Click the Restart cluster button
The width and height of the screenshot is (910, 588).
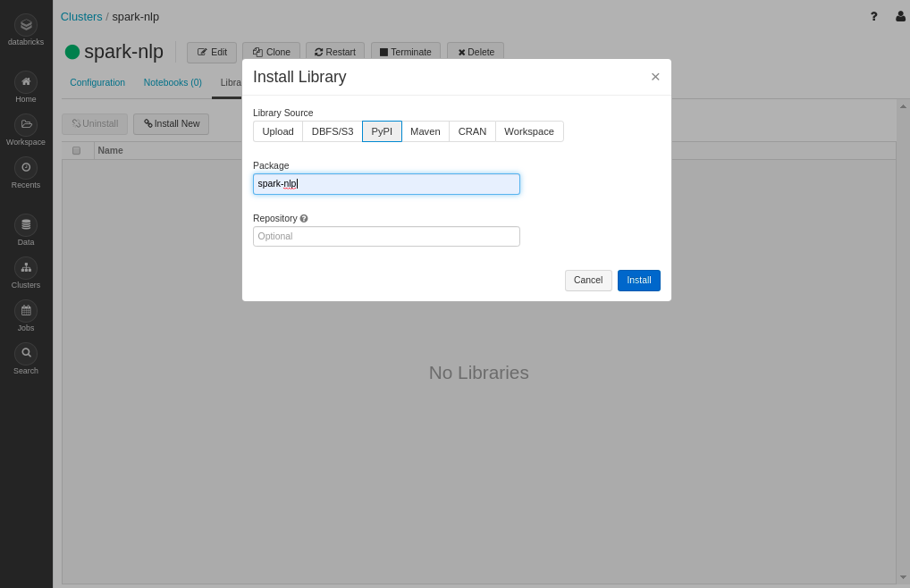click(x=335, y=52)
